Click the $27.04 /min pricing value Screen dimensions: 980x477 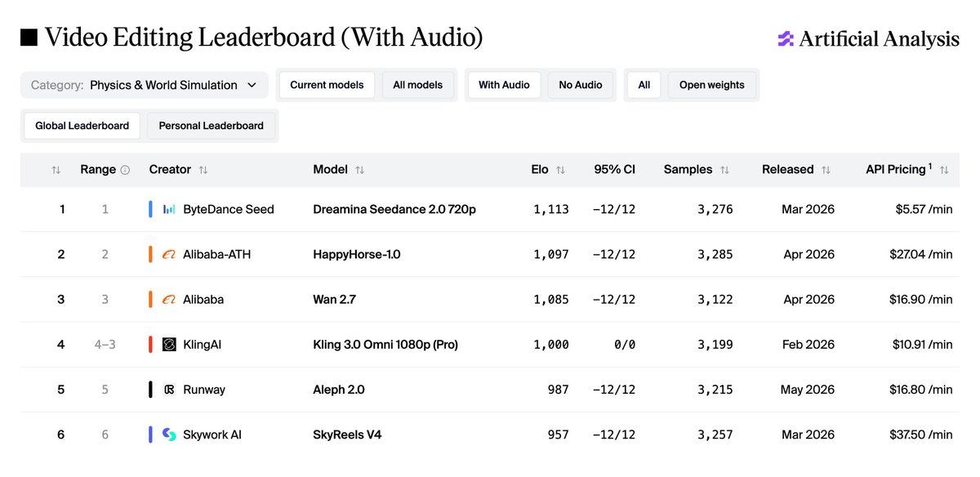921,254
